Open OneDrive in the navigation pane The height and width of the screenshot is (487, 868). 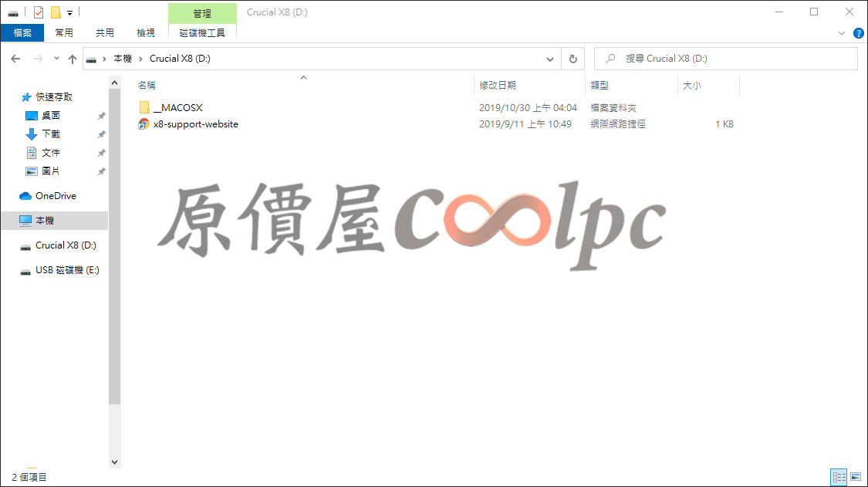click(x=56, y=195)
